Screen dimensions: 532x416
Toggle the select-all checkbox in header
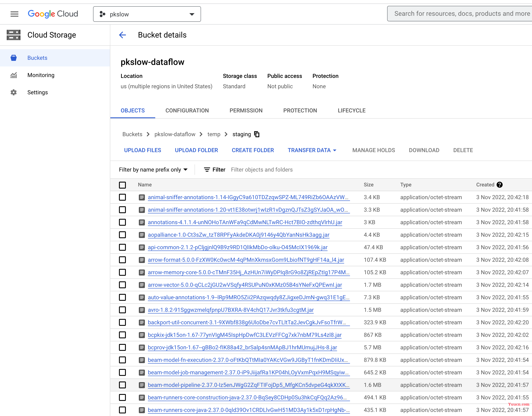tap(122, 185)
